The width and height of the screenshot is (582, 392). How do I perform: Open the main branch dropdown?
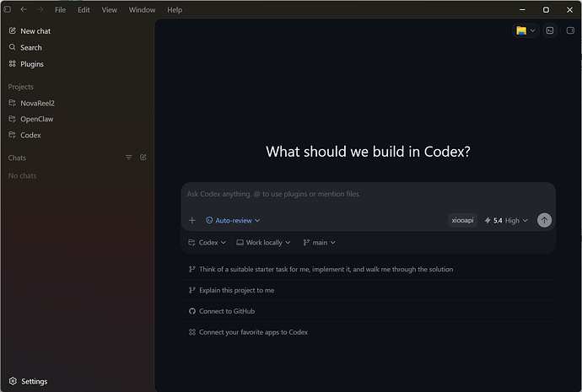(x=319, y=243)
